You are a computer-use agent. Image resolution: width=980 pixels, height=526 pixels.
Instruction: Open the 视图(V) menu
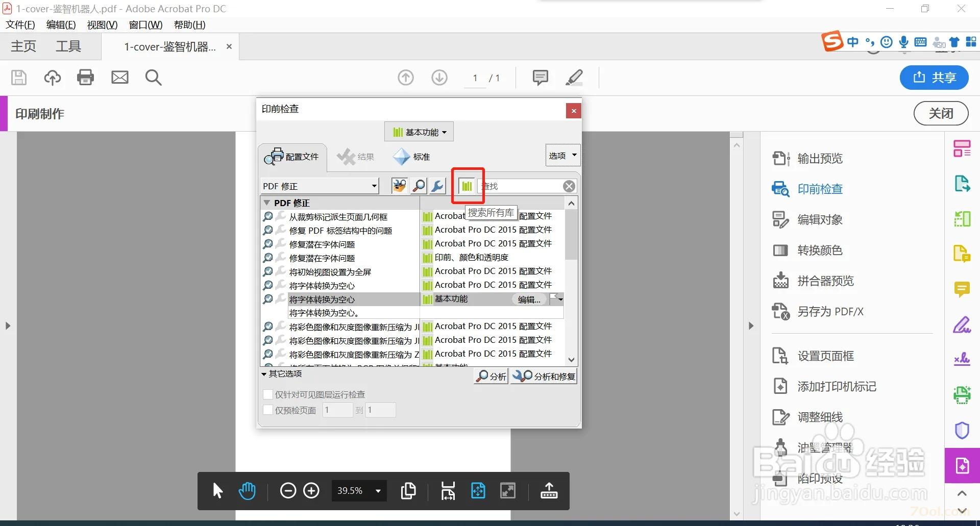(102, 25)
